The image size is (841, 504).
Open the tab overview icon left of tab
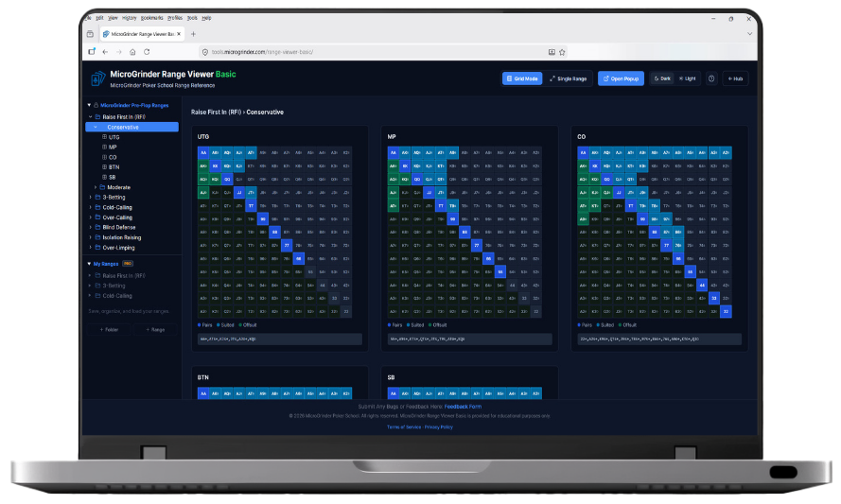90,34
